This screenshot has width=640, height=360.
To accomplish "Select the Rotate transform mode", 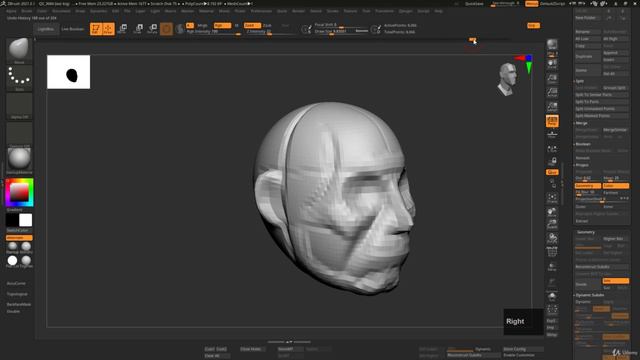I will 152,29.
